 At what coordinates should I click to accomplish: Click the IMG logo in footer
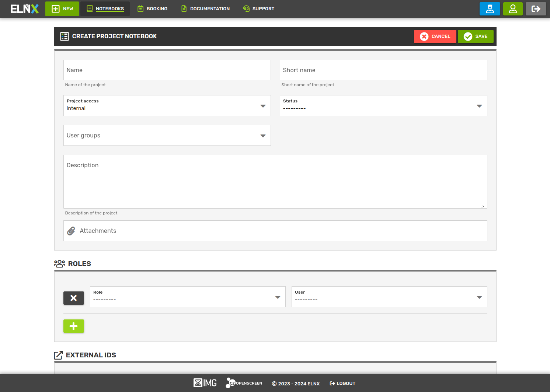[205, 383]
